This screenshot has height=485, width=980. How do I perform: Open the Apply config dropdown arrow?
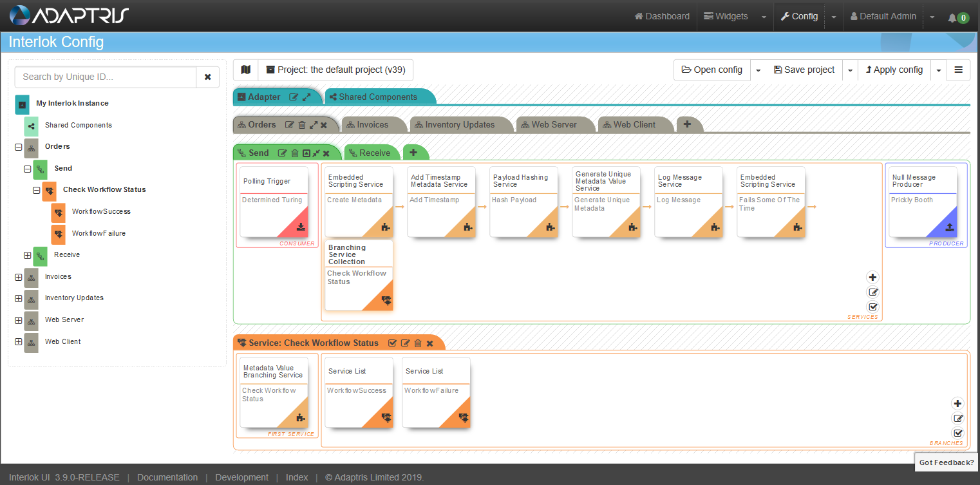click(938, 70)
